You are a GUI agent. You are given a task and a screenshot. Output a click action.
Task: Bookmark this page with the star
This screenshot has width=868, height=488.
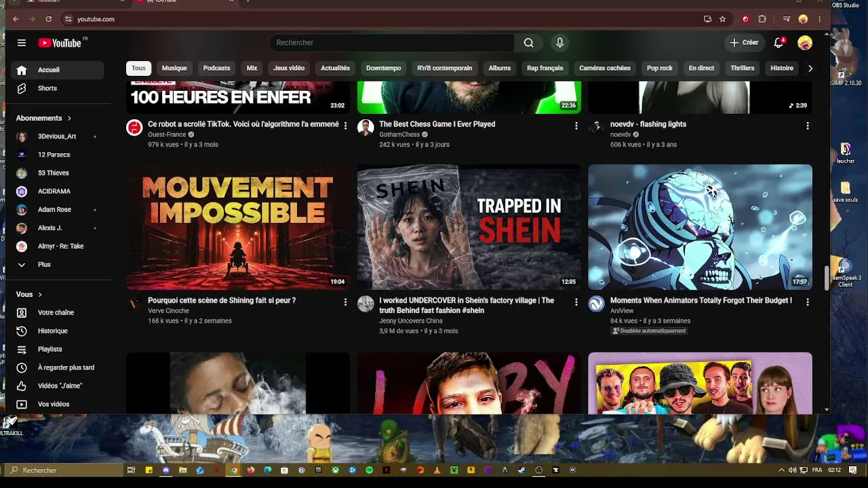click(x=722, y=19)
